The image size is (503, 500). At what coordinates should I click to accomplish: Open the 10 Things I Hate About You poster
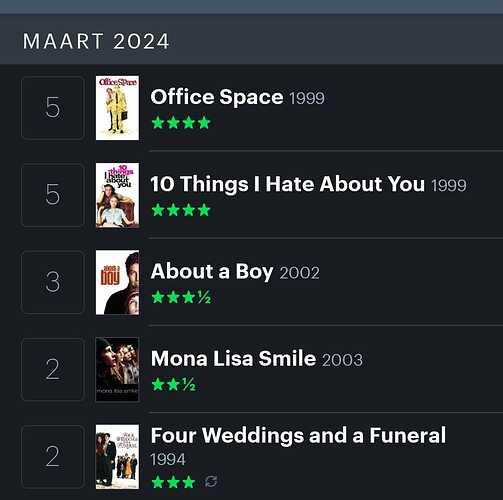click(117, 195)
